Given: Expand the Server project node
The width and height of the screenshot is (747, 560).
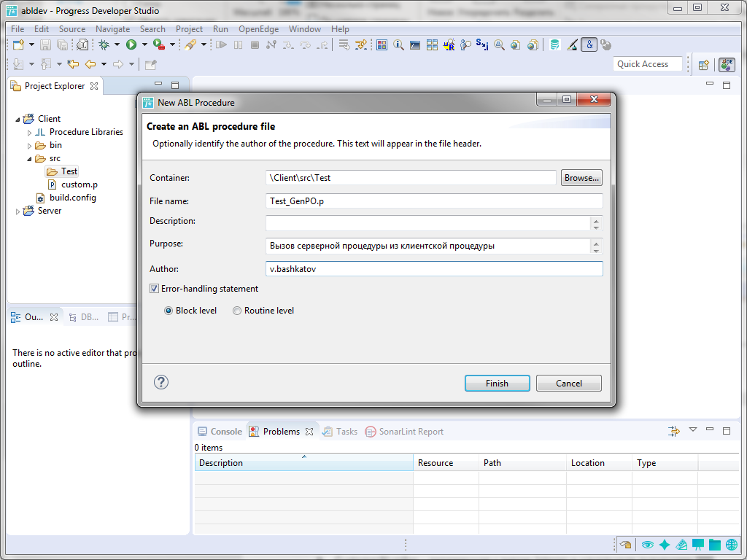Looking at the screenshot, I should [18, 211].
